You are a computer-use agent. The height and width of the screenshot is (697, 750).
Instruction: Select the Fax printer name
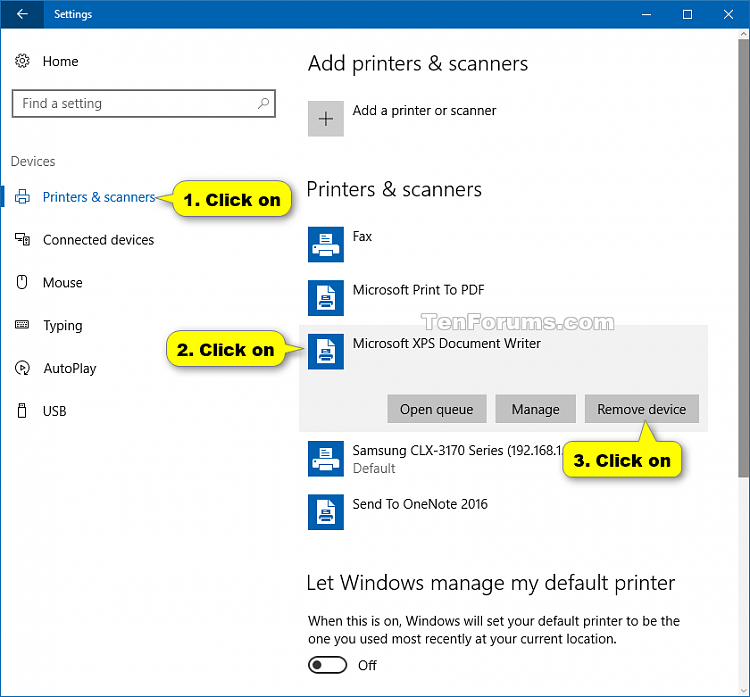click(x=362, y=236)
